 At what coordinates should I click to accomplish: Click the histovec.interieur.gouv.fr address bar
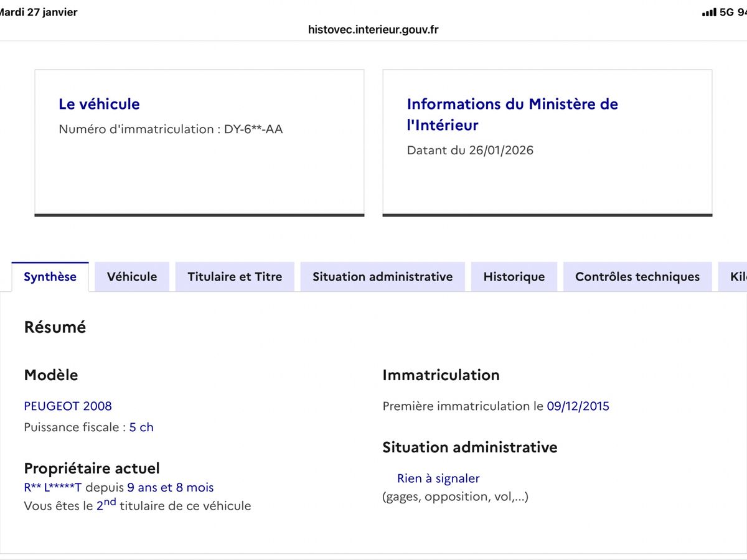374,30
